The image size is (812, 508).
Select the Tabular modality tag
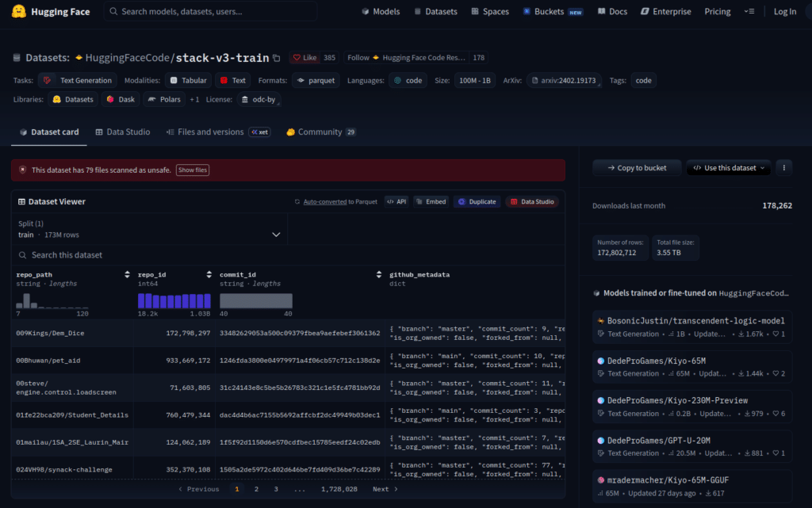point(189,80)
